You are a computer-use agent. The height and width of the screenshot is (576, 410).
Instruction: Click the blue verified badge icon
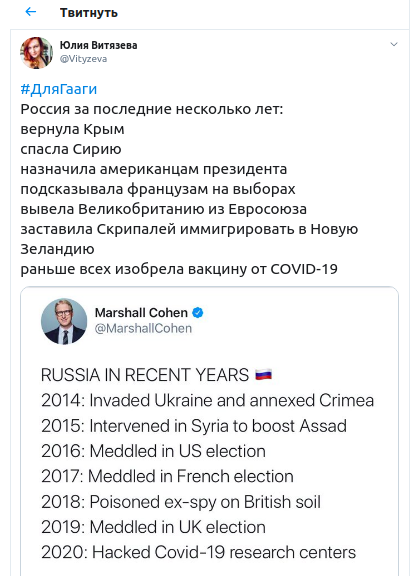[198, 313]
